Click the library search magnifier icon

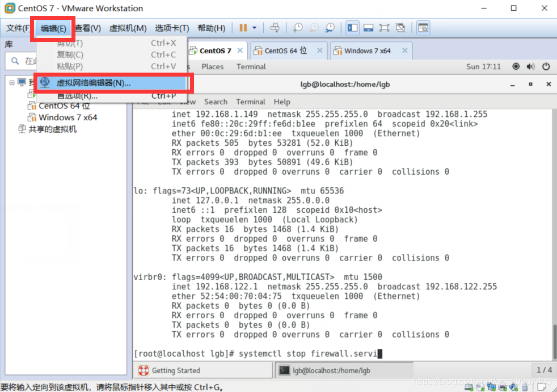tap(15, 61)
